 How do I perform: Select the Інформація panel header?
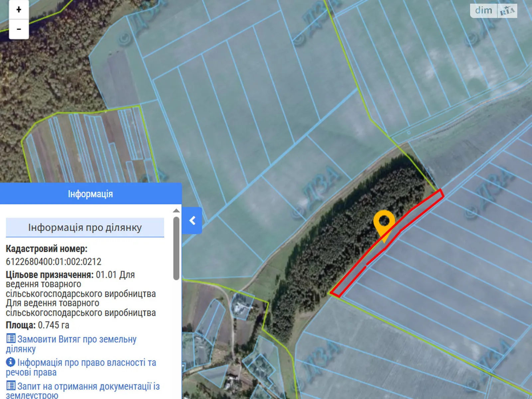pyautogui.click(x=90, y=194)
